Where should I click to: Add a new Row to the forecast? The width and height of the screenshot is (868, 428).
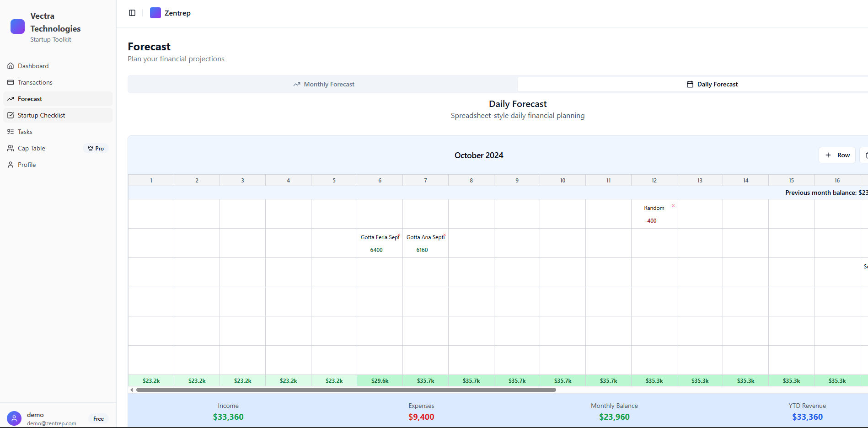(837, 155)
